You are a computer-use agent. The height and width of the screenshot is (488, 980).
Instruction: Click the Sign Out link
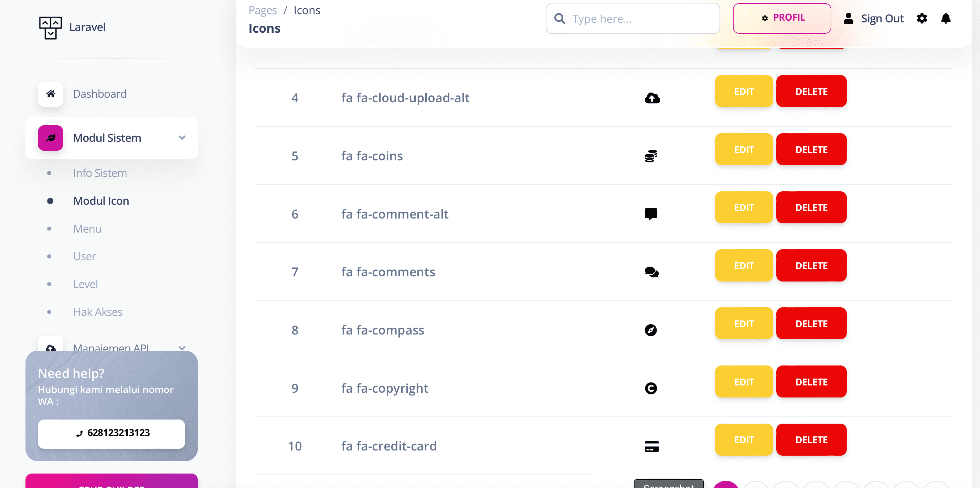click(x=882, y=18)
